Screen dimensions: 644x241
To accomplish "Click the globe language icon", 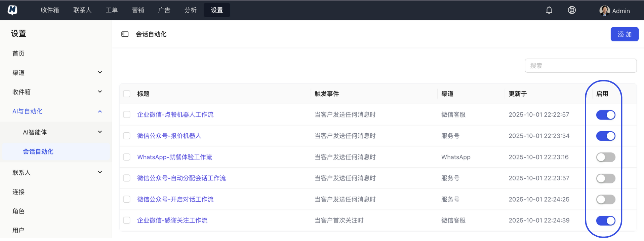I will point(572,10).
